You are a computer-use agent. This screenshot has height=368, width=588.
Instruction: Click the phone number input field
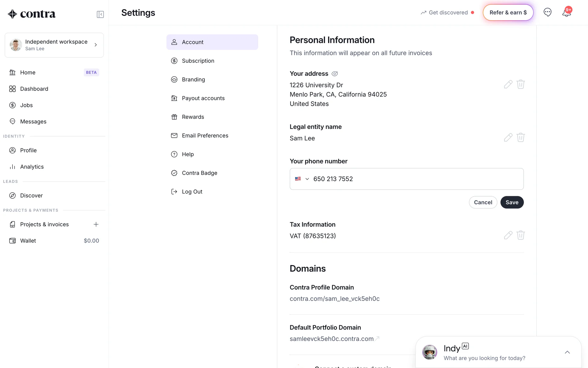pyautogui.click(x=413, y=179)
